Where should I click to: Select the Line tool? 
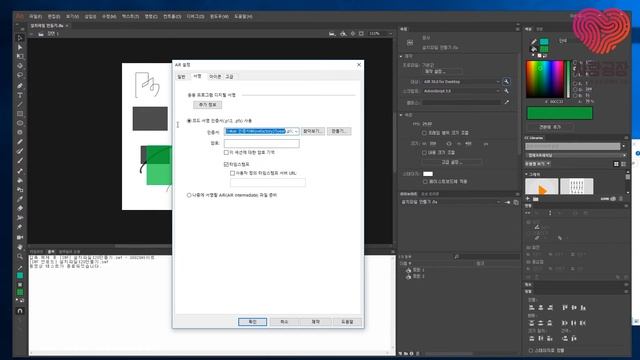(x=20, y=104)
